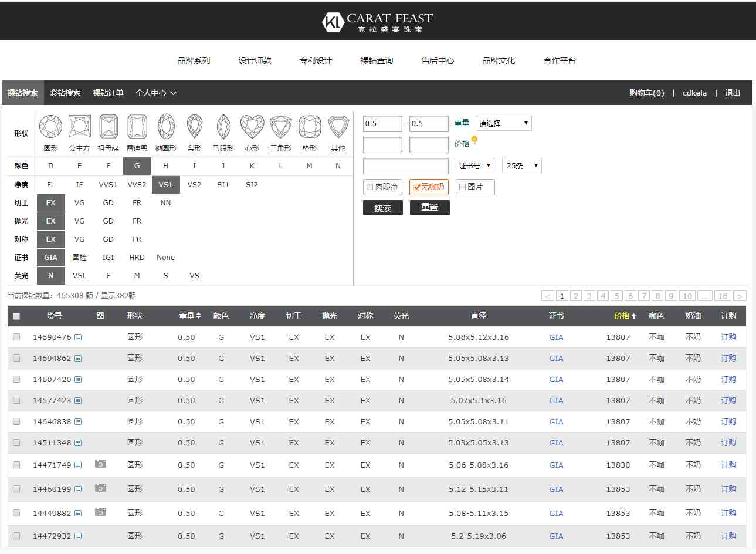Expand the 证书号 dropdown
This screenshot has height=554, width=756.
pos(474,166)
